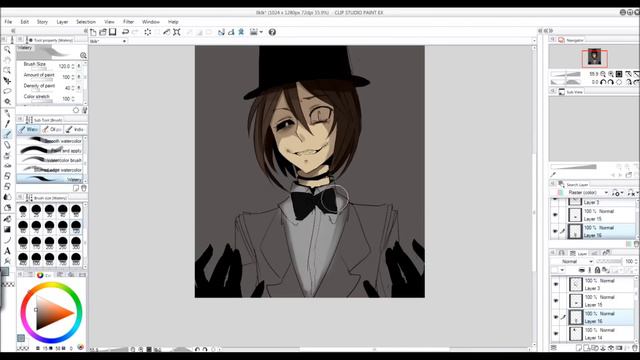
Task: Toggle snap to ruler icon
Action: (221, 32)
